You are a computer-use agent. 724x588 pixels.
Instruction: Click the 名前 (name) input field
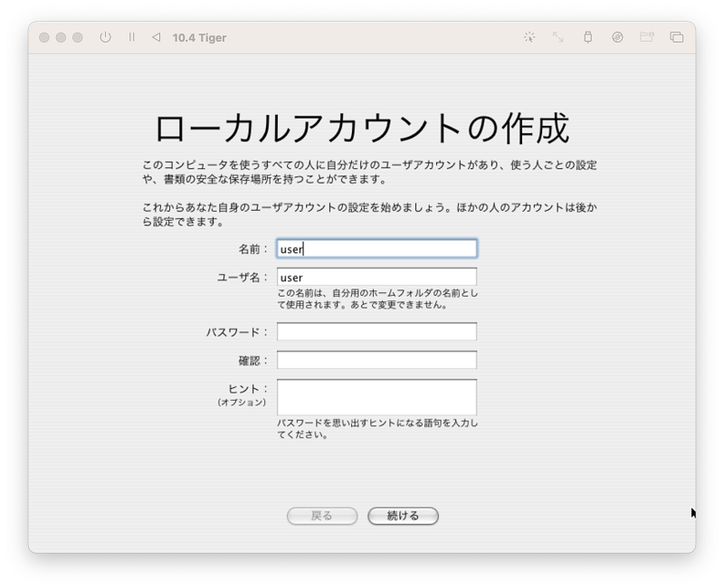(x=376, y=248)
